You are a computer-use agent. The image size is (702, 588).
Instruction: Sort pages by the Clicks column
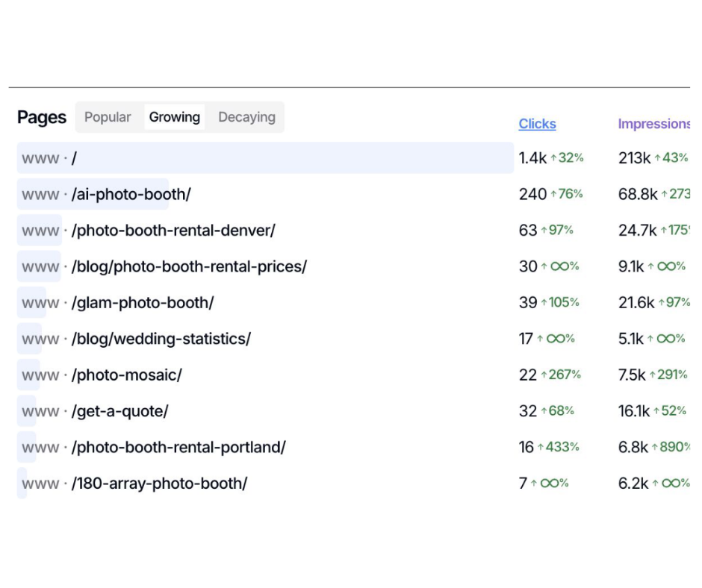(537, 124)
